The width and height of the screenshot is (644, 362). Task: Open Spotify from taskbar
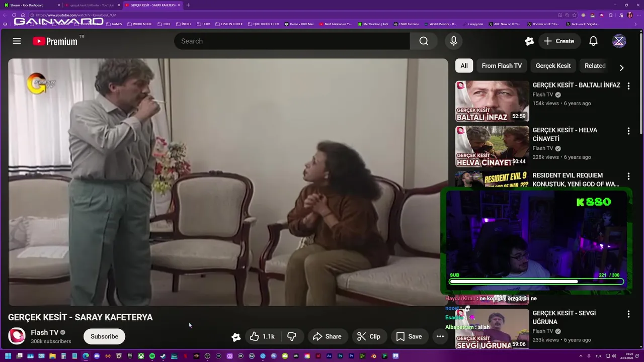point(152,356)
